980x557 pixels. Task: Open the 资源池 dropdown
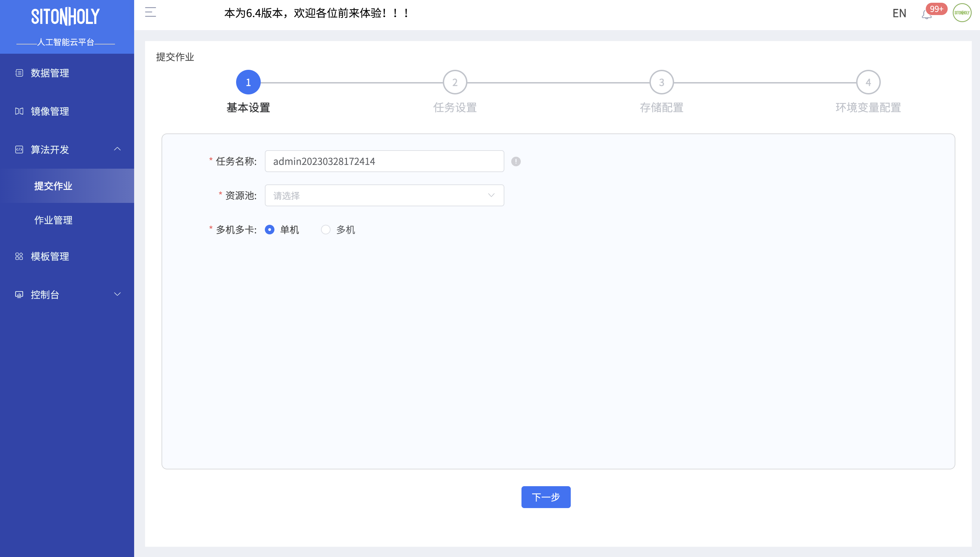tap(384, 195)
